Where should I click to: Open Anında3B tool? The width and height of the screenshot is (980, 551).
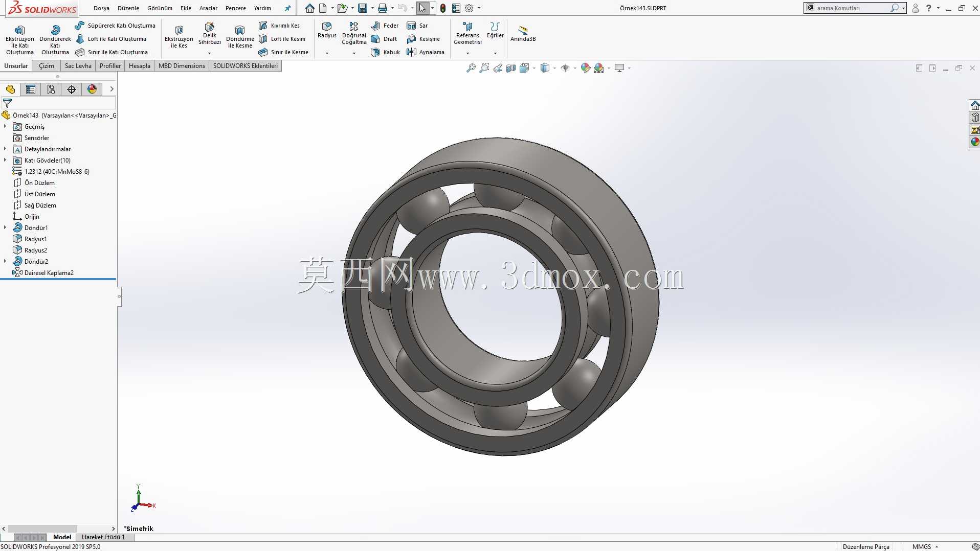[x=523, y=33]
